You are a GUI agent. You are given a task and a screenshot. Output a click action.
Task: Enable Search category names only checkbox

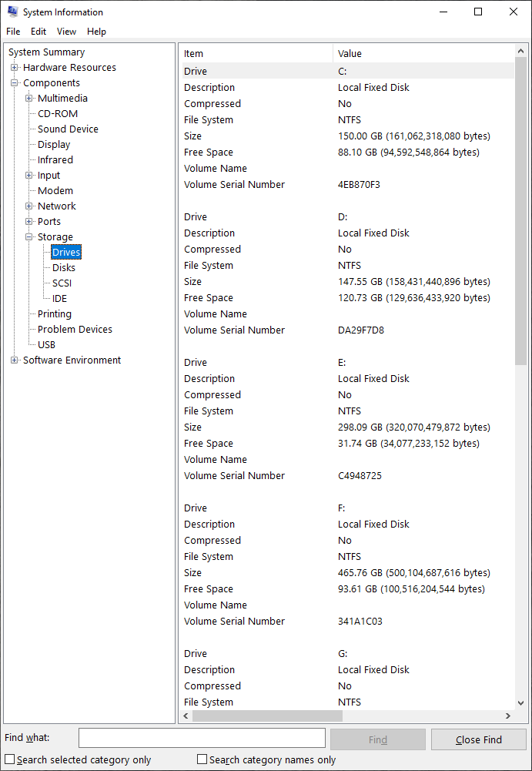(x=202, y=759)
